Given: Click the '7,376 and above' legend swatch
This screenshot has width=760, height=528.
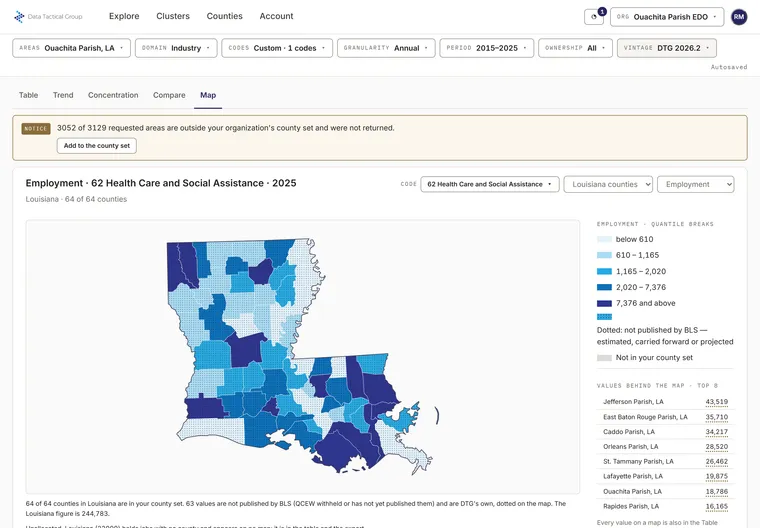Looking at the screenshot, I should tap(604, 304).
